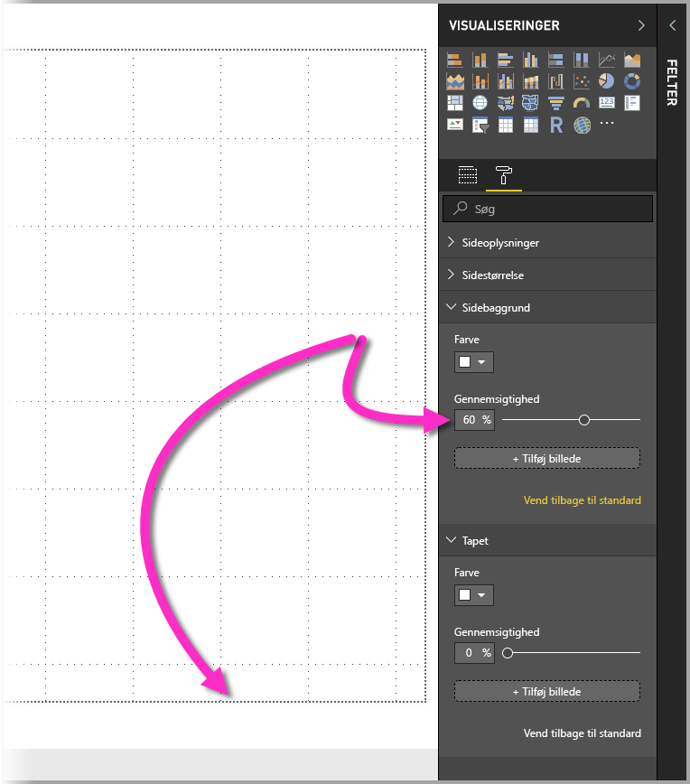Click the 0 % Gennemsigtighed value box
690x784 pixels.
pos(474,653)
